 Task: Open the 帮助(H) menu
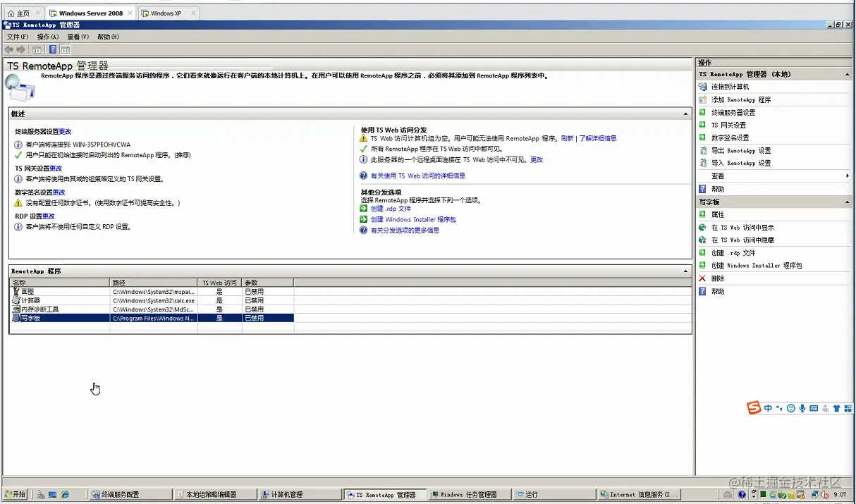[x=108, y=37]
